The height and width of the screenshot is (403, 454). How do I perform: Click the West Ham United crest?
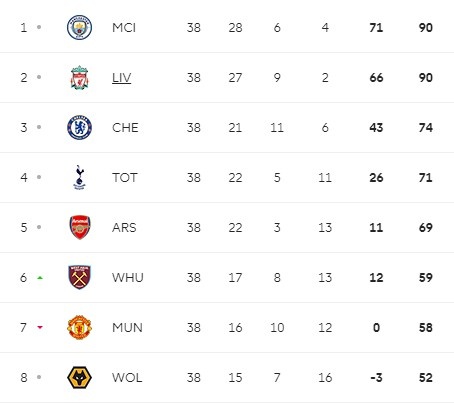tap(79, 277)
